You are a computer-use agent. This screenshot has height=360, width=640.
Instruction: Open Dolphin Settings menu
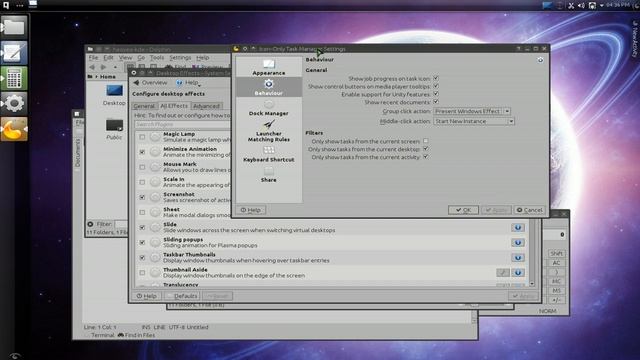pos(180,58)
